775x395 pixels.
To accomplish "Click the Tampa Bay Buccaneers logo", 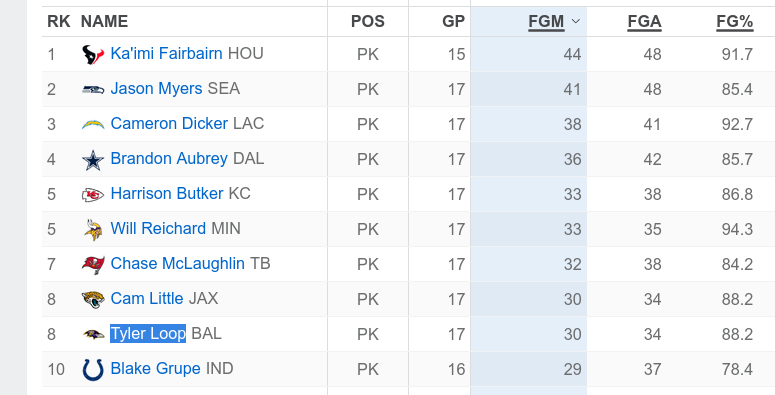I will (x=93, y=265).
